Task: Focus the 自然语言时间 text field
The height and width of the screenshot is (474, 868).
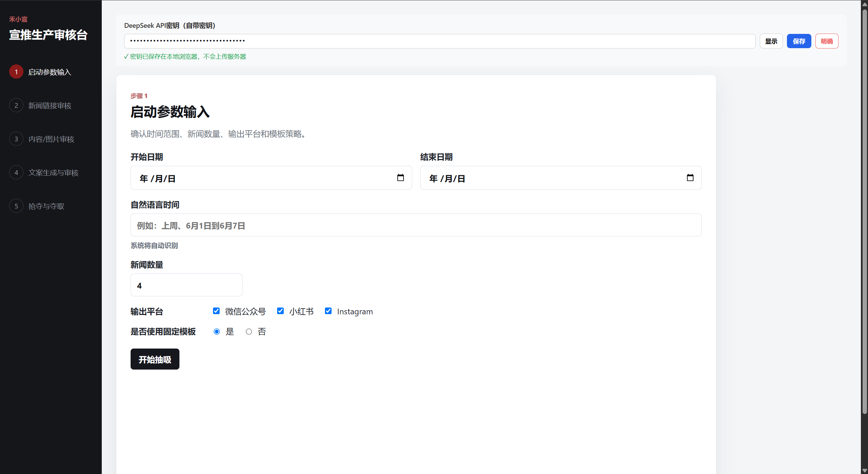Action: tap(416, 225)
